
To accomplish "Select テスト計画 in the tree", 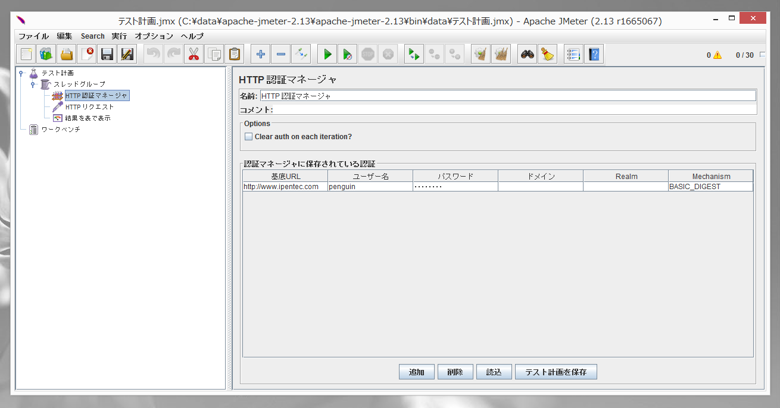I will coord(57,73).
